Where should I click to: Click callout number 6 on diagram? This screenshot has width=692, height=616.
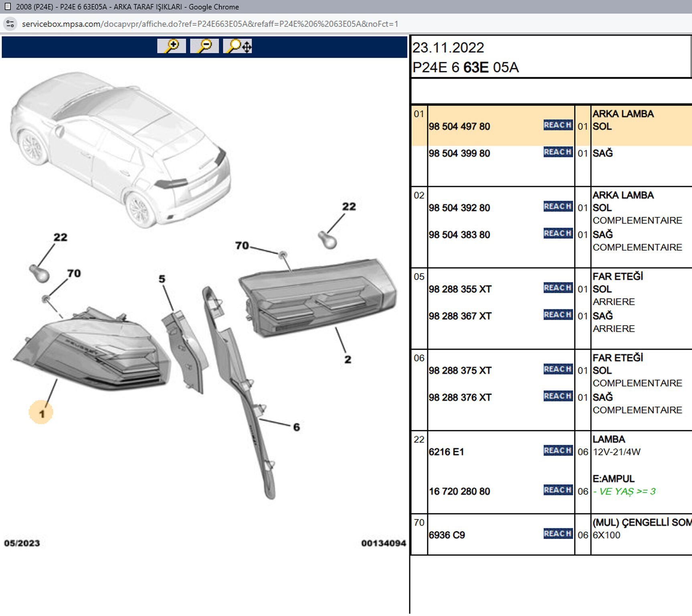pyautogui.click(x=296, y=427)
